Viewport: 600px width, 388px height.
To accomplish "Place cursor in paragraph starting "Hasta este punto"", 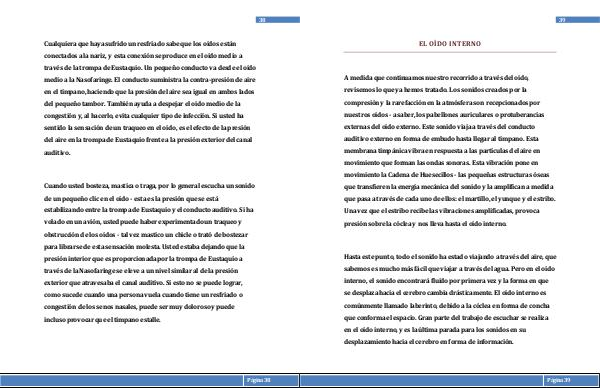I will pyautogui.click(x=450, y=299).
